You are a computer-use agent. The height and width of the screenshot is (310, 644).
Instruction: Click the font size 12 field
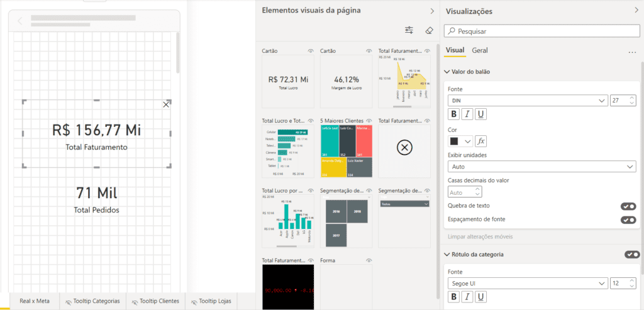[619, 284]
